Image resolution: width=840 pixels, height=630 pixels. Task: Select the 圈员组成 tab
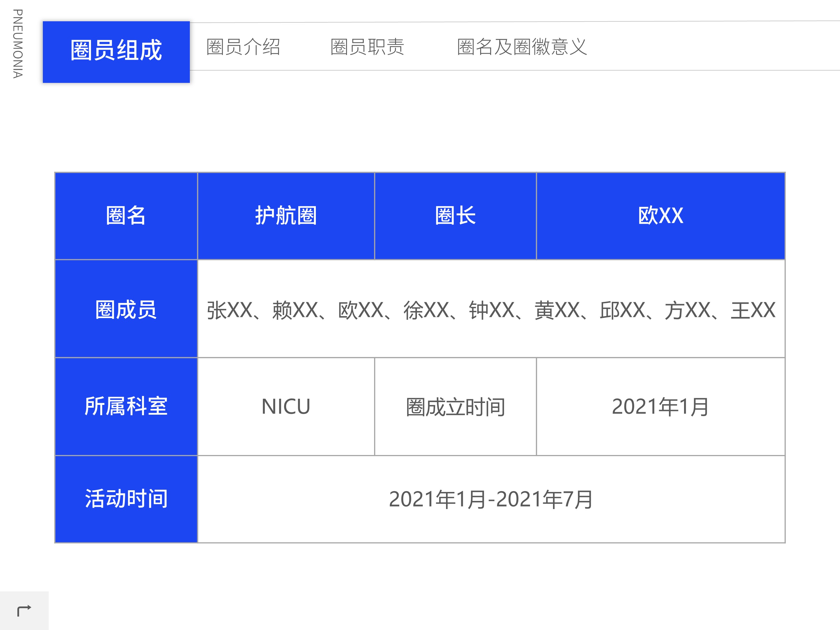[116, 52]
